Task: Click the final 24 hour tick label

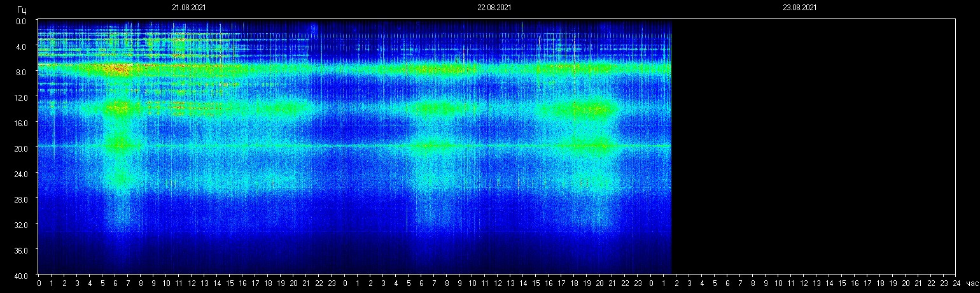Action: click(956, 283)
